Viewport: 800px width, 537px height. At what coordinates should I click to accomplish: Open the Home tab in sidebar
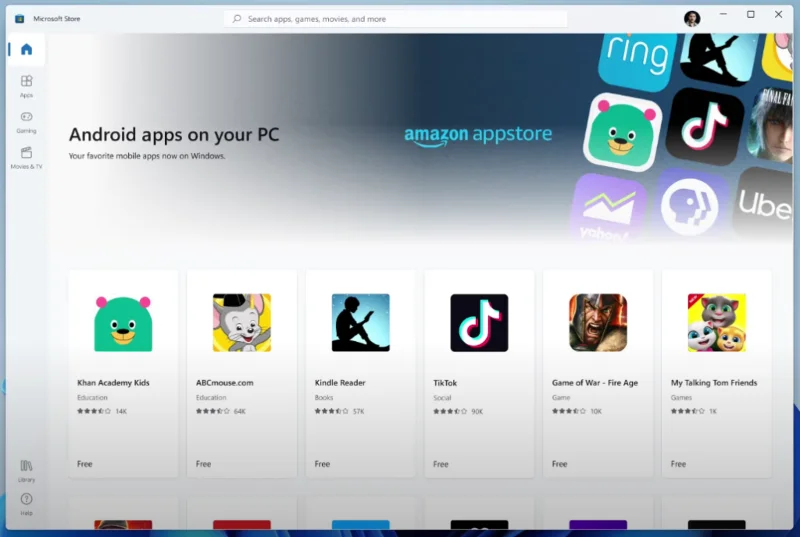[26, 49]
